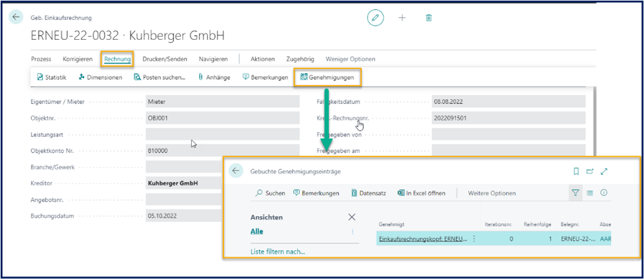This screenshot has width=644, height=279.
Task: Click the bookmark icon in approval window
Action: (576, 171)
